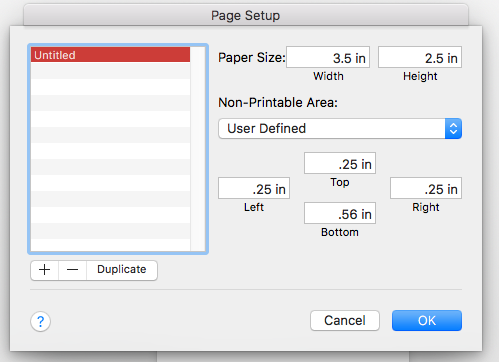Click the list's vertical scrollbar track
The image size is (499, 362).
(198, 149)
